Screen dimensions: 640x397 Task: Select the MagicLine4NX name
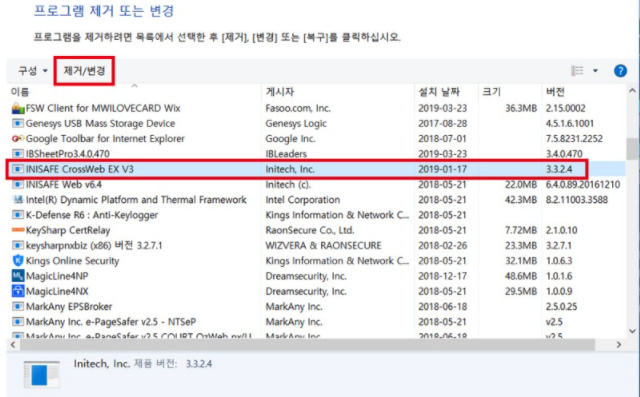click(x=57, y=291)
